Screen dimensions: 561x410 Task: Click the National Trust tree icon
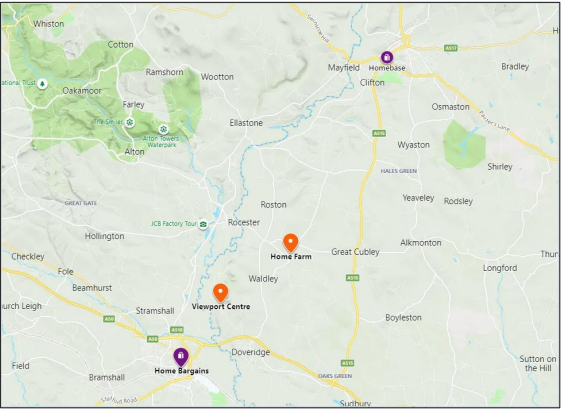(43, 84)
